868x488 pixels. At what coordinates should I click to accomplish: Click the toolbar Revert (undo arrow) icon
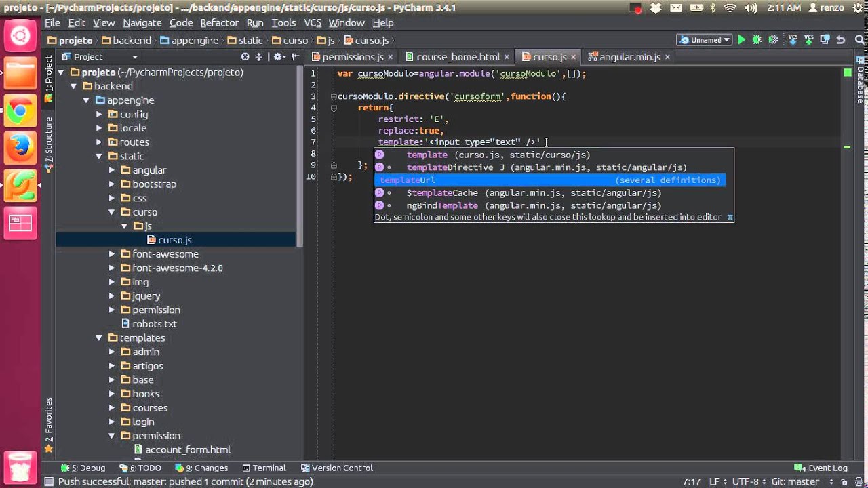(841, 40)
